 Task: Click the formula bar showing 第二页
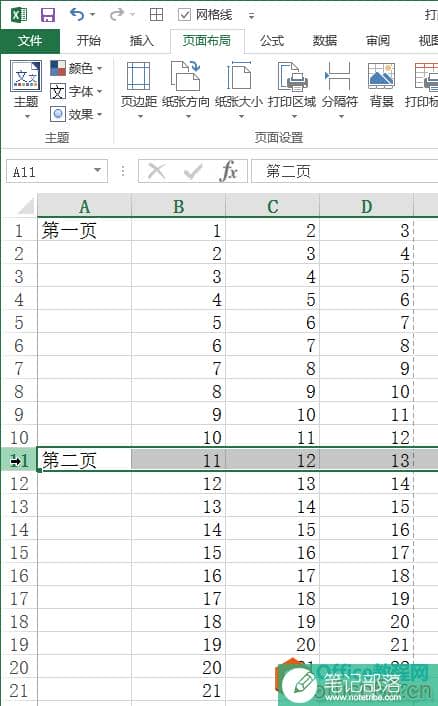click(x=344, y=172)
